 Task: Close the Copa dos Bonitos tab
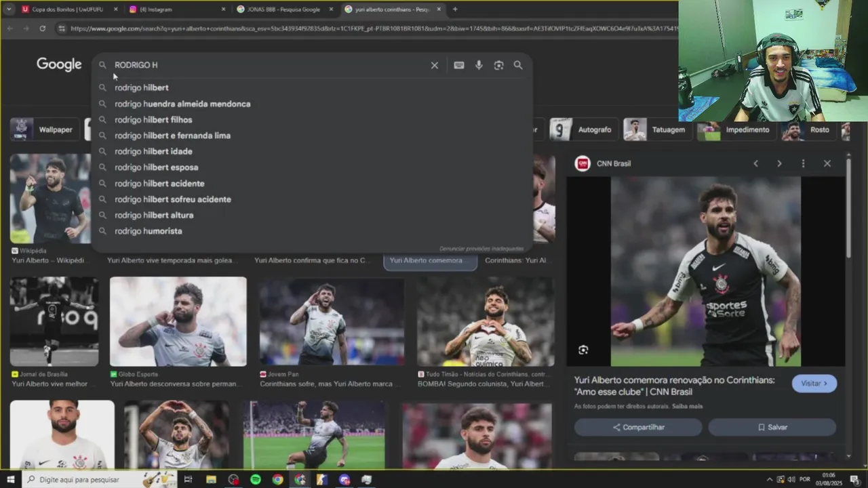[x=115, y=9]
